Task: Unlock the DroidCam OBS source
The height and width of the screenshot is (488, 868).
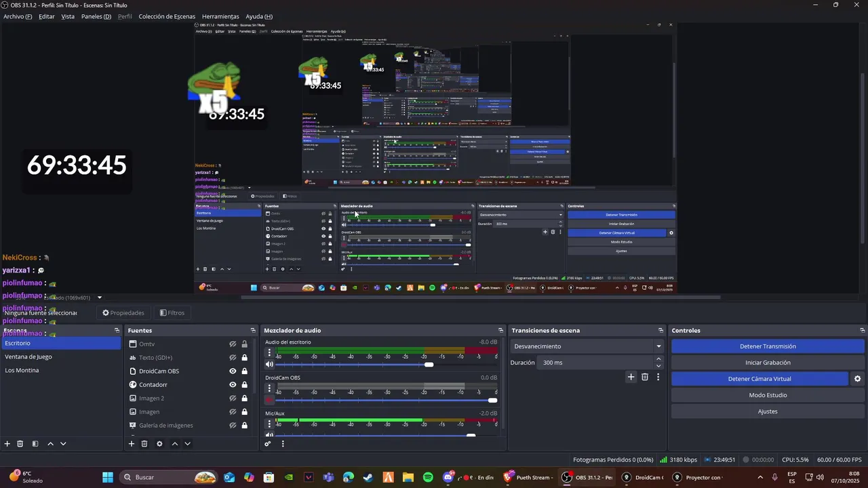Action: (x=244, y=371)
